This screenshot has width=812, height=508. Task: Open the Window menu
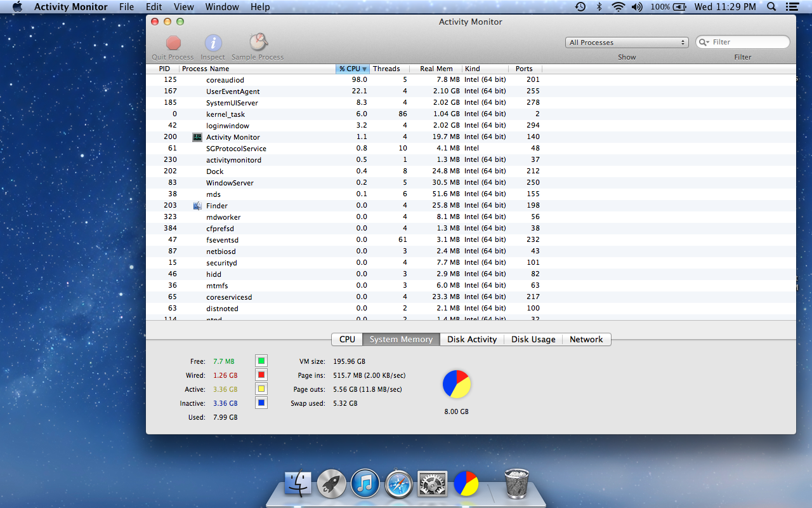[222, 7]
